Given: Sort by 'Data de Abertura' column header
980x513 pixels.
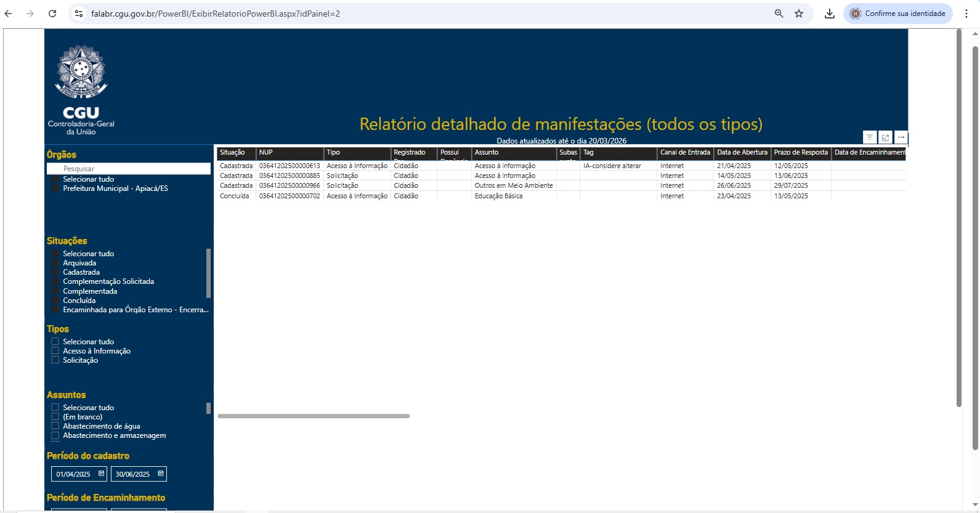Looking at the screenshot, I should 742,153.
